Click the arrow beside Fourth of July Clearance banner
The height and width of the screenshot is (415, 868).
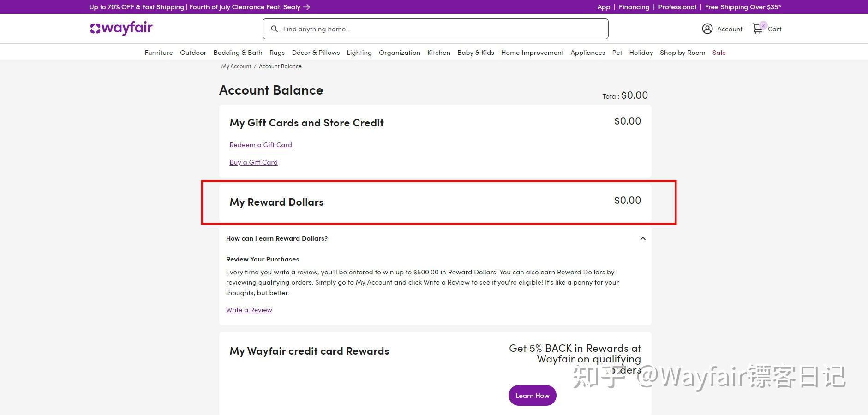tap(306, 7)
